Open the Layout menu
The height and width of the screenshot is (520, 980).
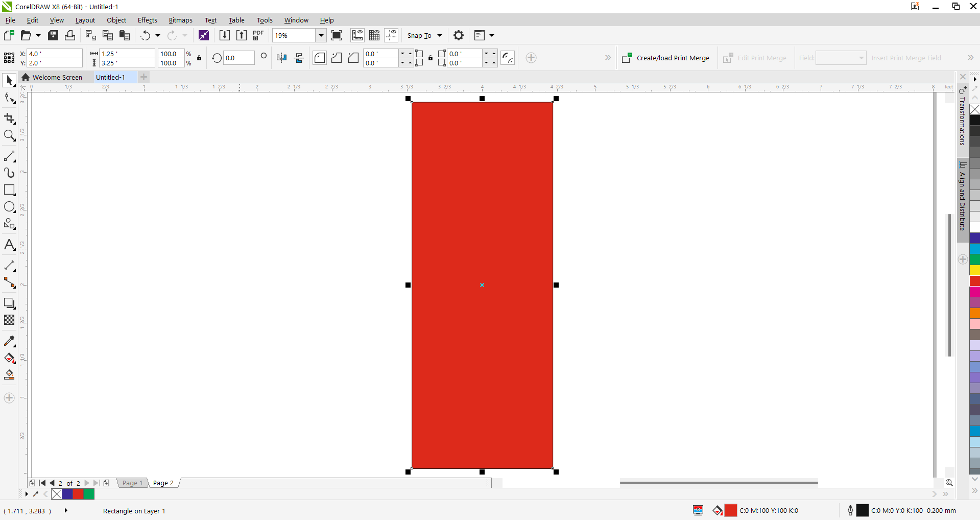coord(85,20)
